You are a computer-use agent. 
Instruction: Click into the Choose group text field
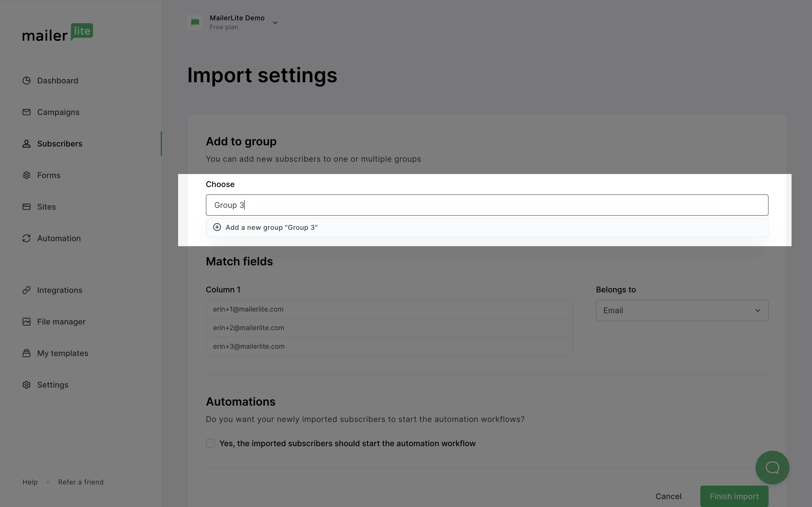tap(487, 205)
